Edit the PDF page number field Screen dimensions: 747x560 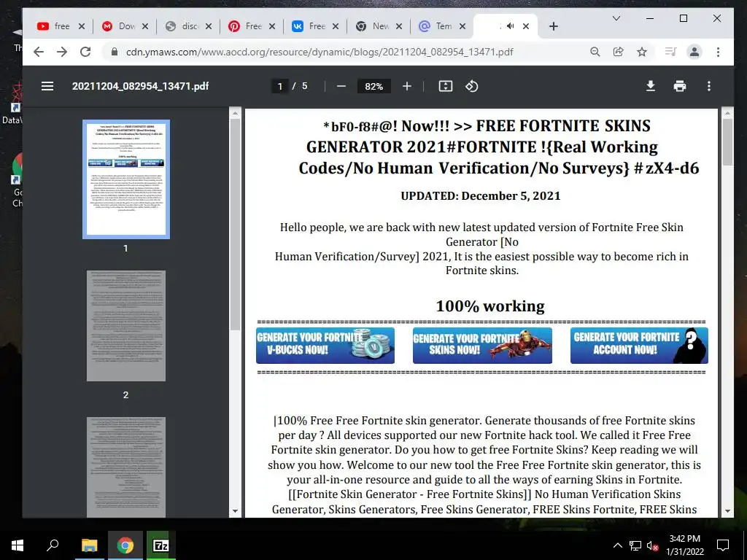coord(279,86)
